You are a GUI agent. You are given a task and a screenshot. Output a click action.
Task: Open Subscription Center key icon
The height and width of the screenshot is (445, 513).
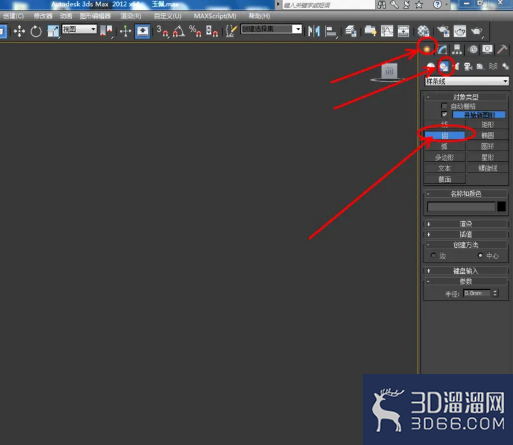click(394, 5)
